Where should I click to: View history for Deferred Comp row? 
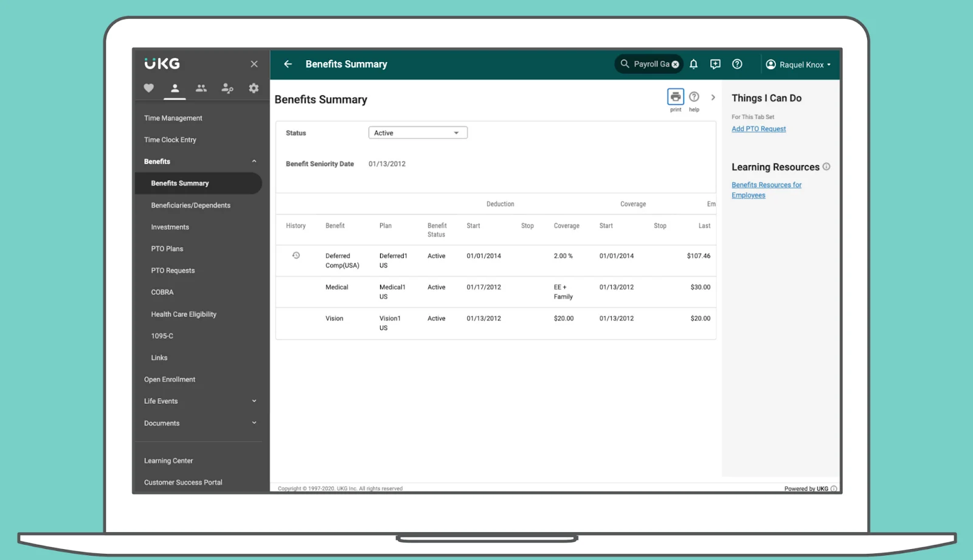(x=296, y=255)
